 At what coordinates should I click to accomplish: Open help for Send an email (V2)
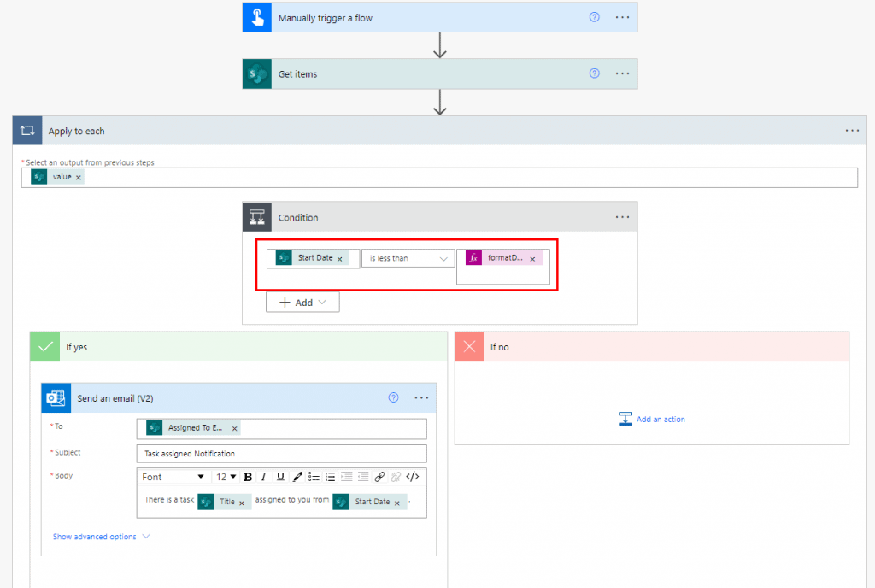393,397
